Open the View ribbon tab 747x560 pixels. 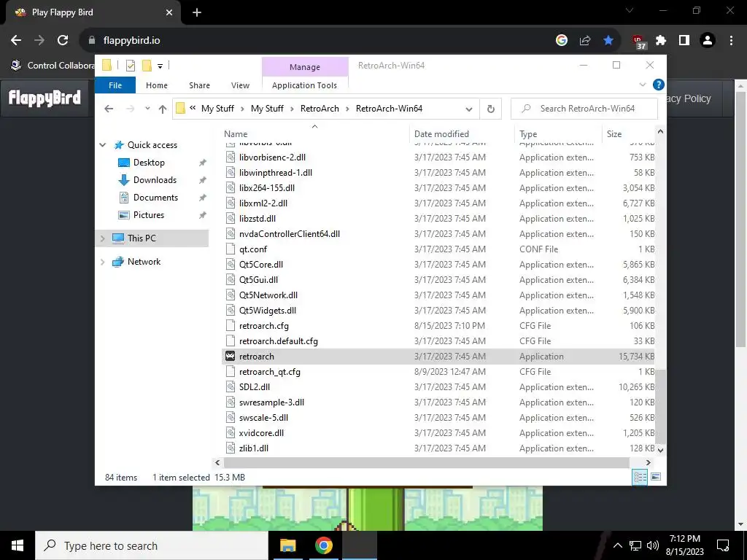[x=240, y=85]
